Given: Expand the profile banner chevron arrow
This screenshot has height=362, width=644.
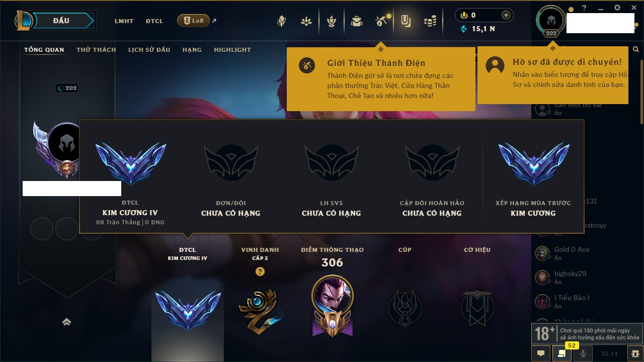Looking at the screenshot, I should [66, 322].
